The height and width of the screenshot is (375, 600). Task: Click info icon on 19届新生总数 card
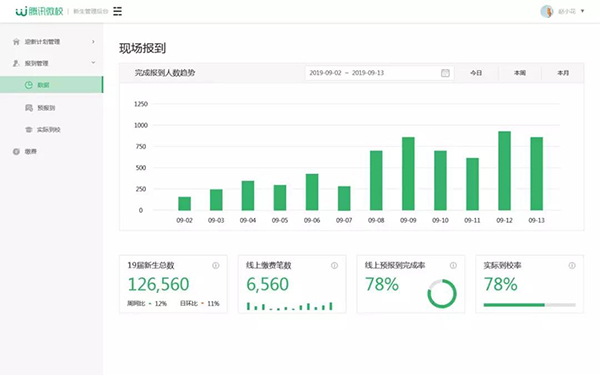click(x=216, y=266)
